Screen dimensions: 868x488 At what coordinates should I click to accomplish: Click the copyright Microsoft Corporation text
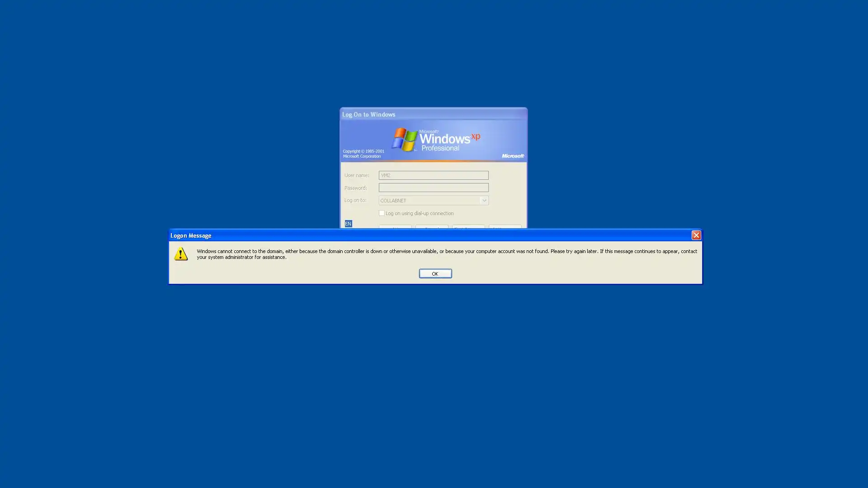pyautogui.click(x=363, y=154)
